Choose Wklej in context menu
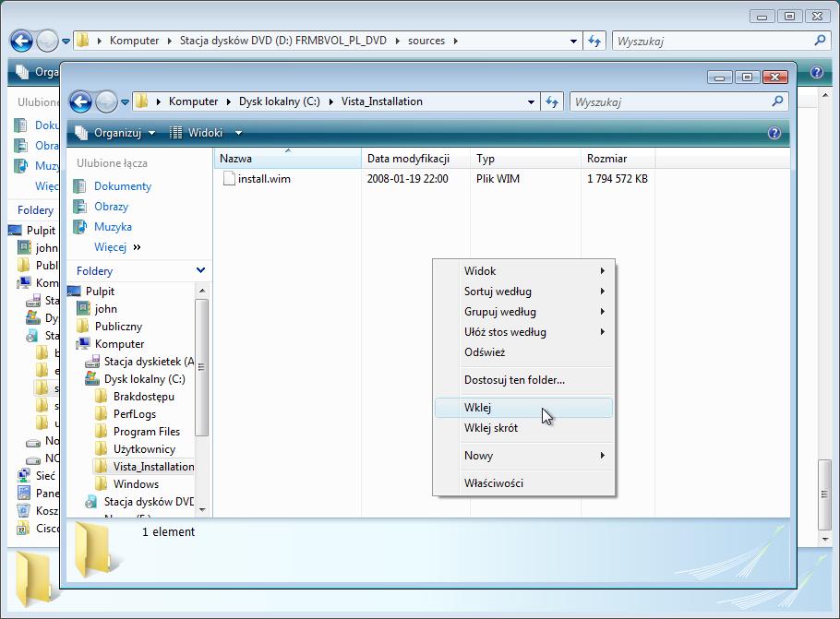This screenshot has width=840, height=619. [x=524, y=408]
